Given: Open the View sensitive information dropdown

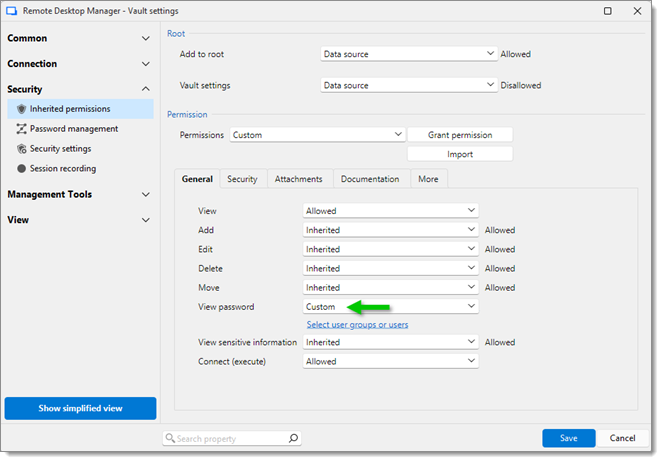Looking at the screenshot, I should 391,342.
